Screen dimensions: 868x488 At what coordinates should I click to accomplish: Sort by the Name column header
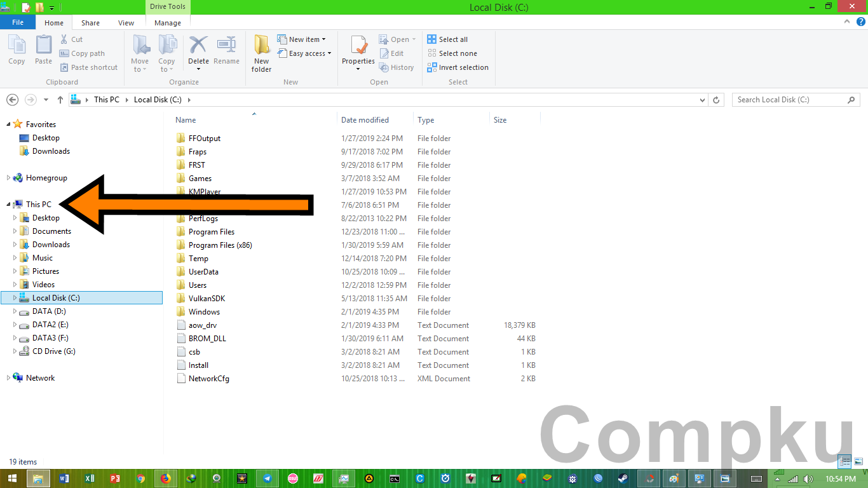(x=254, y=119)
